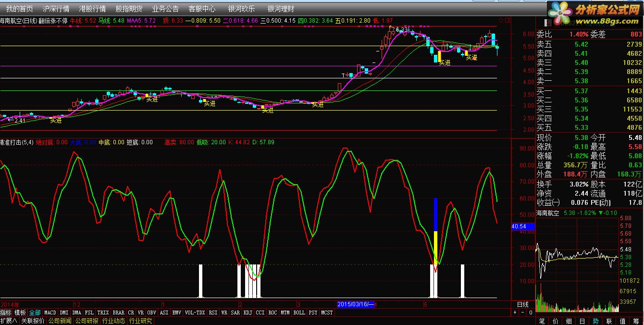Open 公司新闻 link
The width and height of the screenshot is (644, 325).
coord(60,321)
